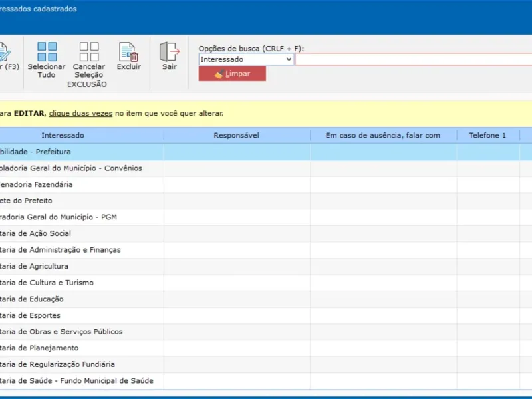Click the Em caso de ausência column header

[383, 135]
